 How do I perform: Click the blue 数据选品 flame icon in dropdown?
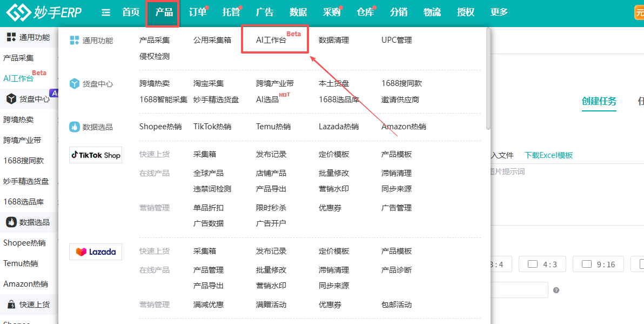pos(75,127)
